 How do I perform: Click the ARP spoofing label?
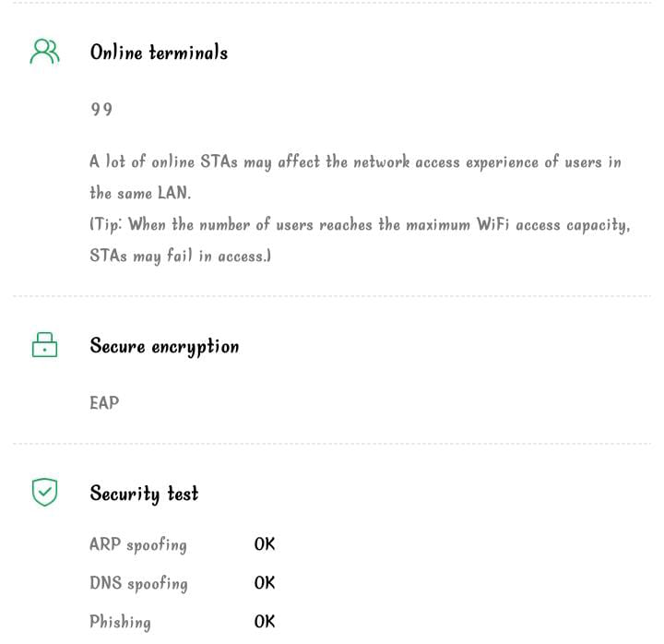coord(137,544)
